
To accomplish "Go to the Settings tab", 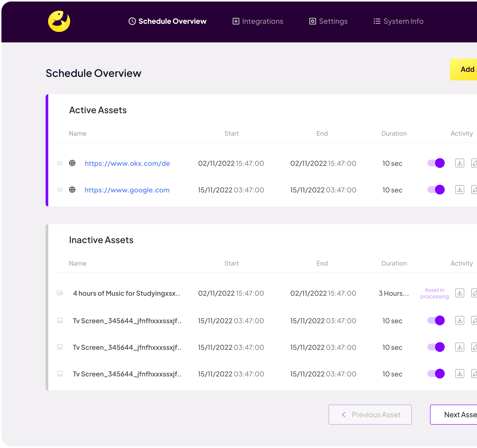I will pos(328,21).
